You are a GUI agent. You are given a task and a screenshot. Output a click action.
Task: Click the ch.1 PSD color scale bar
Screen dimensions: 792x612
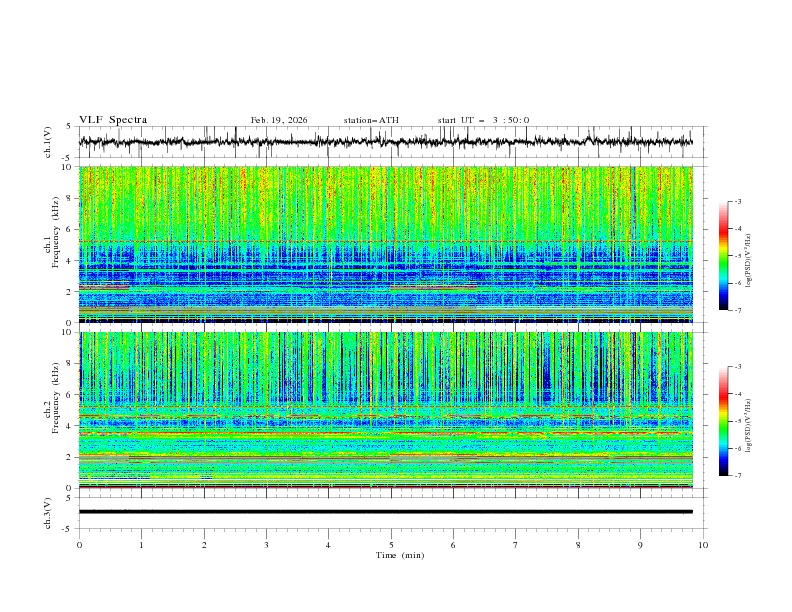(x=724, y=256)
